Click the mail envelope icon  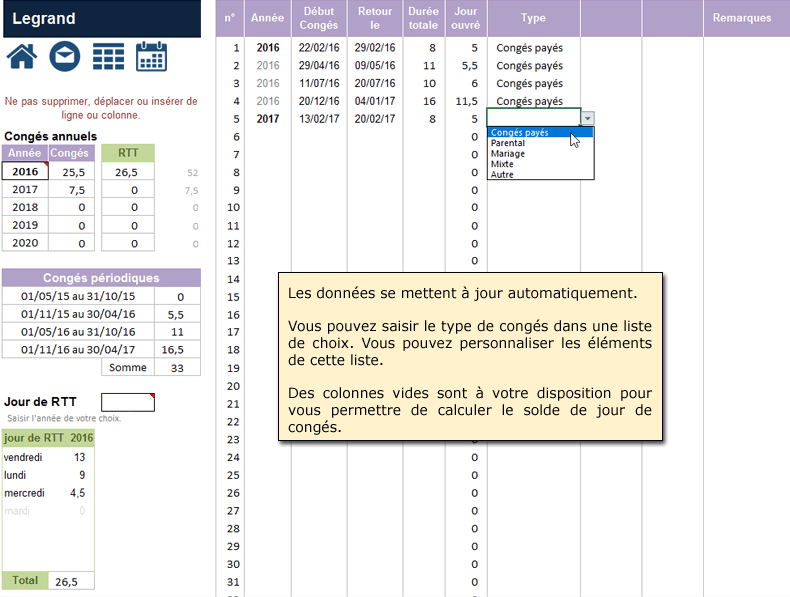(x=65, y=56)
